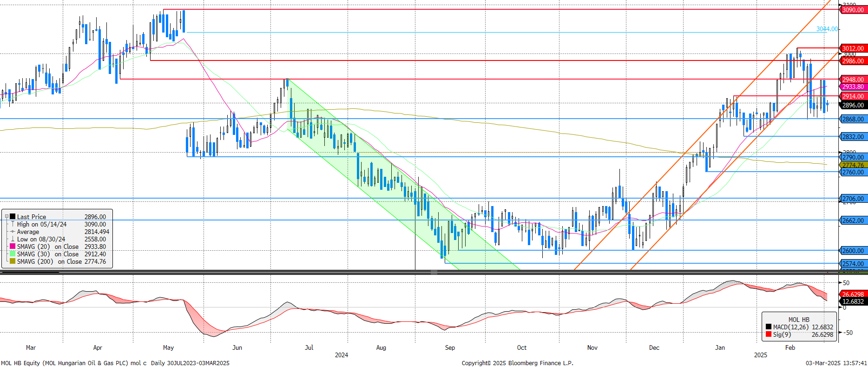Viewport: 868px width, 367px height.
Task: Click the Mar label on time axis
Action: [x=31, y=347]
